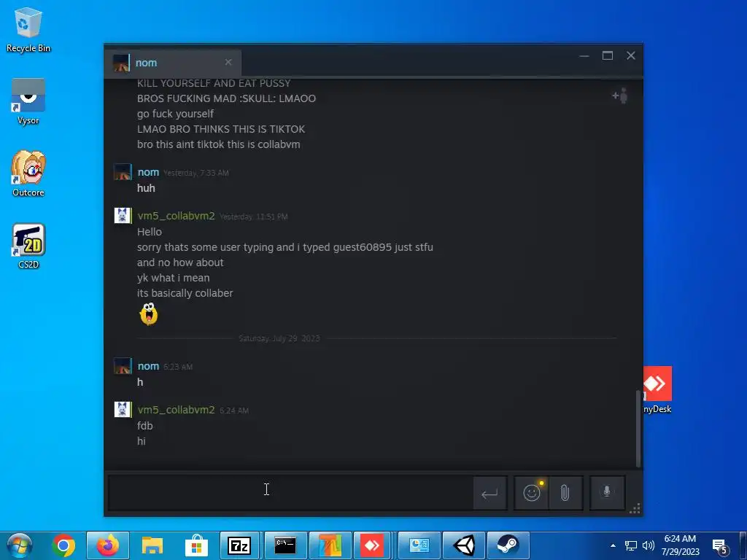Click the 'hi' message at the bottom
This screenshot has width=747, height=560.
click(141, 441)
